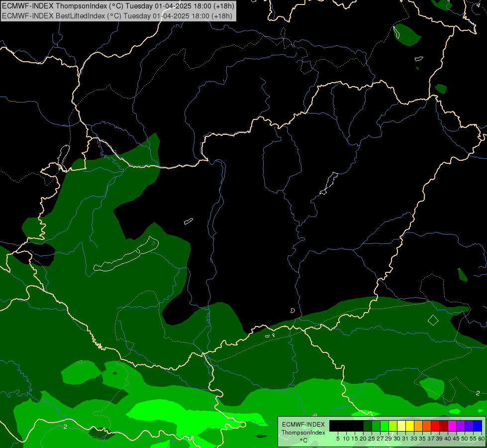Select the medium green 25–27 legend swatch
This screenshot has width=487, height=448.
coord(376,426)
